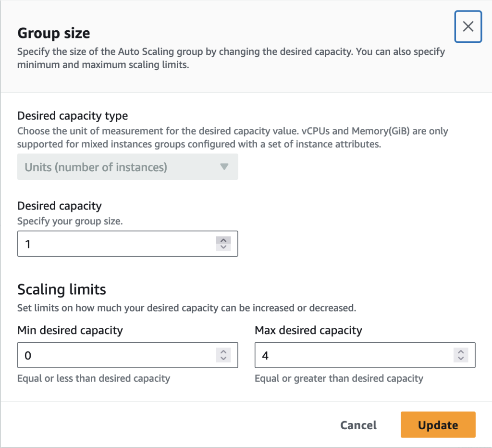The image size is (492, 448).
Task: Click the Group size dialog title
Action: [53, 33]
